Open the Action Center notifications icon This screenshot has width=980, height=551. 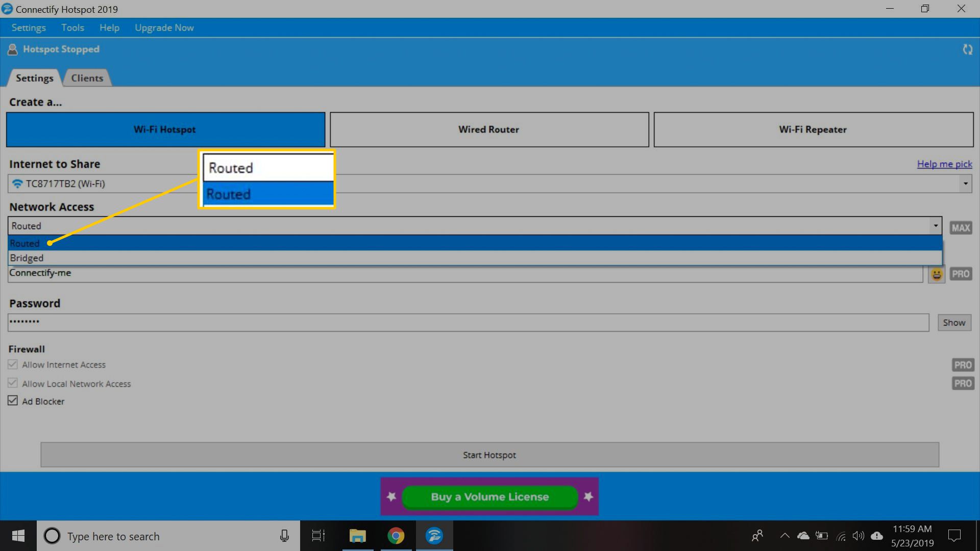click(x=954, y=536)
